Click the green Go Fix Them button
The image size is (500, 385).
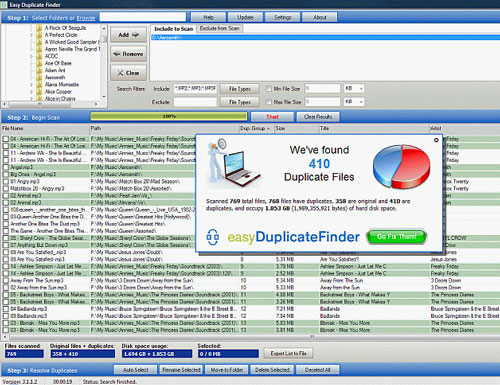tap(396, 237)
